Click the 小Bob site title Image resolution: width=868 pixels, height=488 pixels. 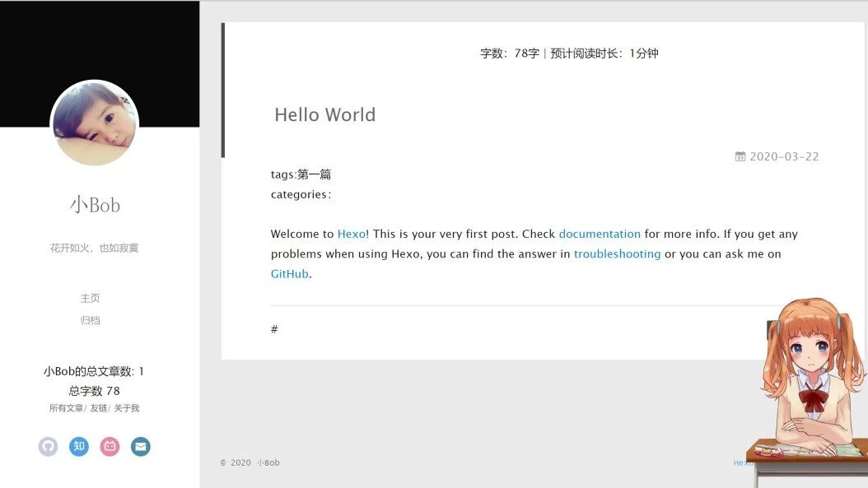[x=95, y=205]
